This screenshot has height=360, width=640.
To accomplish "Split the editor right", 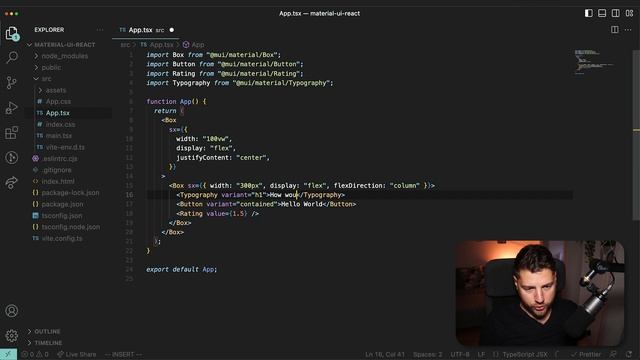I will pos(615,30).
